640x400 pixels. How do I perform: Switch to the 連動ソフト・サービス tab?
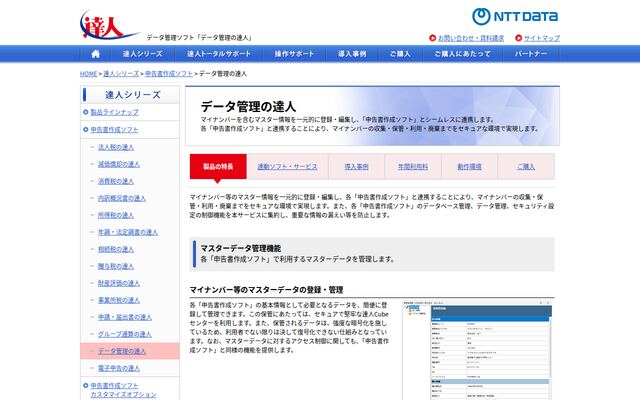point(287,167)
